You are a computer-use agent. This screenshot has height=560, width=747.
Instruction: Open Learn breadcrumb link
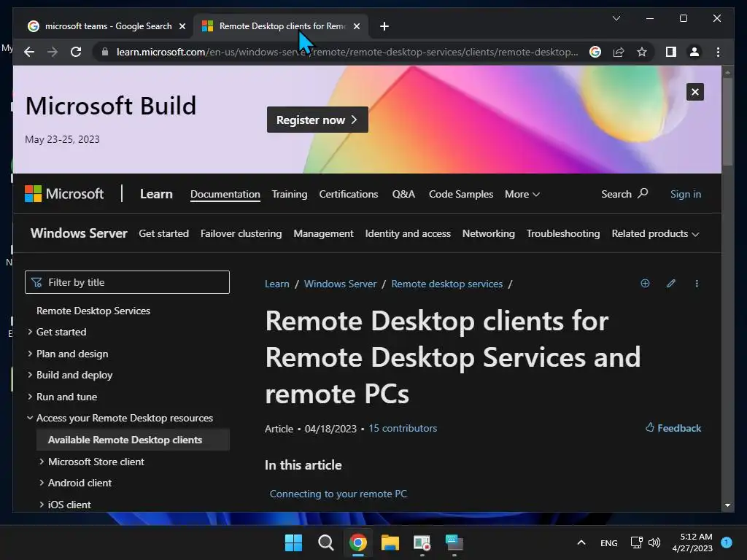click(276, 284)
